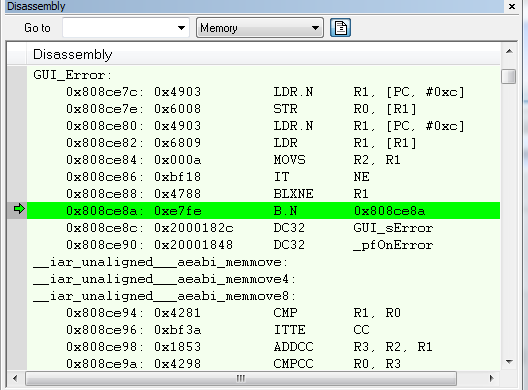This screenshot has height=390, width=528.
Task: Select the ADDCC R3, R2, R1 line
Action: [x=263, y=347]
